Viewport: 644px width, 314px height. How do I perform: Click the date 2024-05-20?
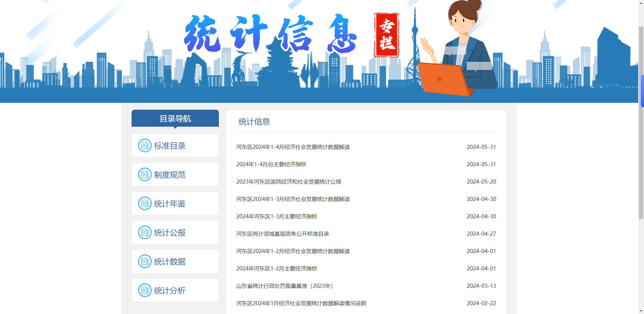pos(481,182)
